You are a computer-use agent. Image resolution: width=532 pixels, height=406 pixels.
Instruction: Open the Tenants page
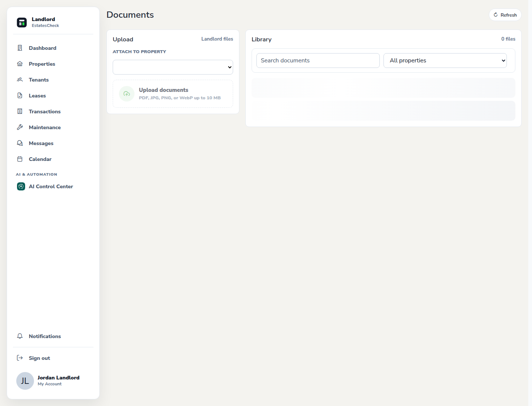pyautogui.click(x=39, y=80)
